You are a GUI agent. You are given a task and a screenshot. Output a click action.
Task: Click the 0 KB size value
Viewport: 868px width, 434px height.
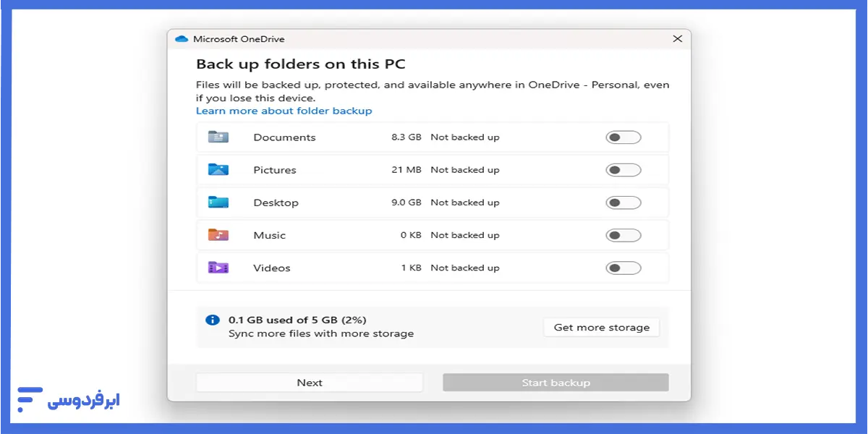click(411, 235)
